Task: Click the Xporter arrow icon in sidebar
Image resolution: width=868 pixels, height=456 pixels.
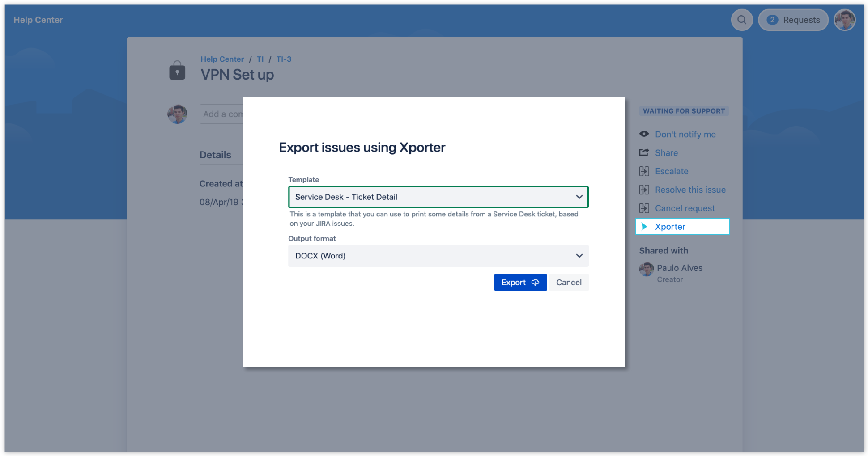Action: (644, 227)
